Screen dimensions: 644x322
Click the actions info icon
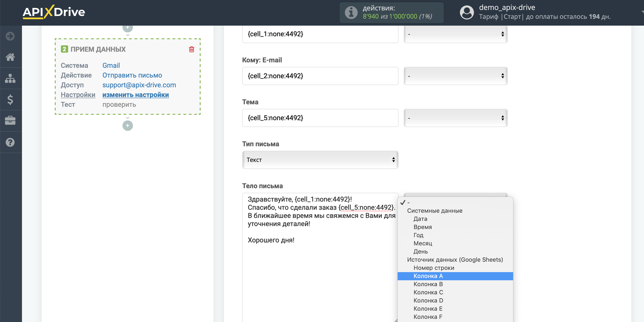point(351,12)
